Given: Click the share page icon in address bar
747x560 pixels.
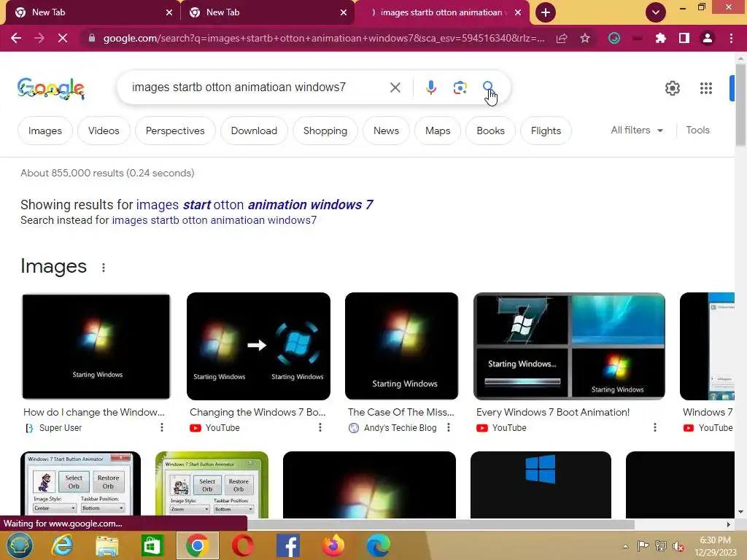Looking at the screenshot, I should click(562, 38).
